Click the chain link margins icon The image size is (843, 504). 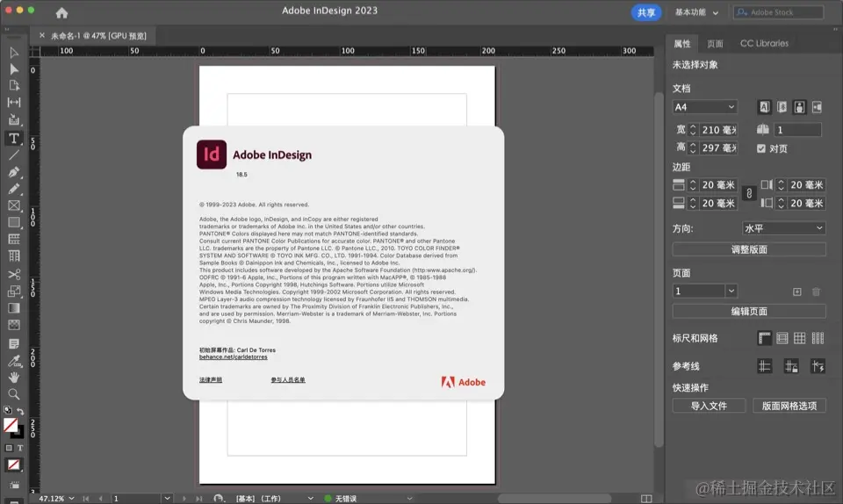pos(749,193)
